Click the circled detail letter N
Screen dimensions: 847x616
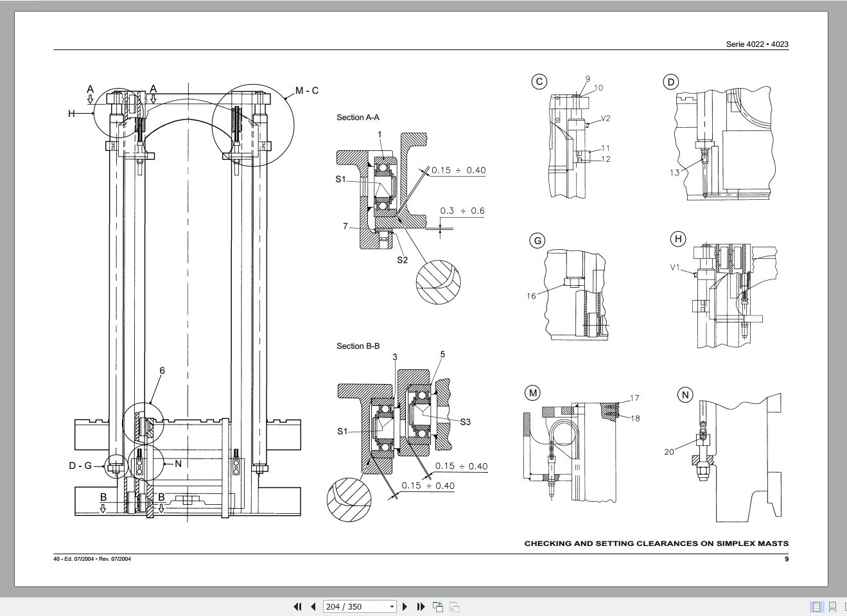click(685, 394)
